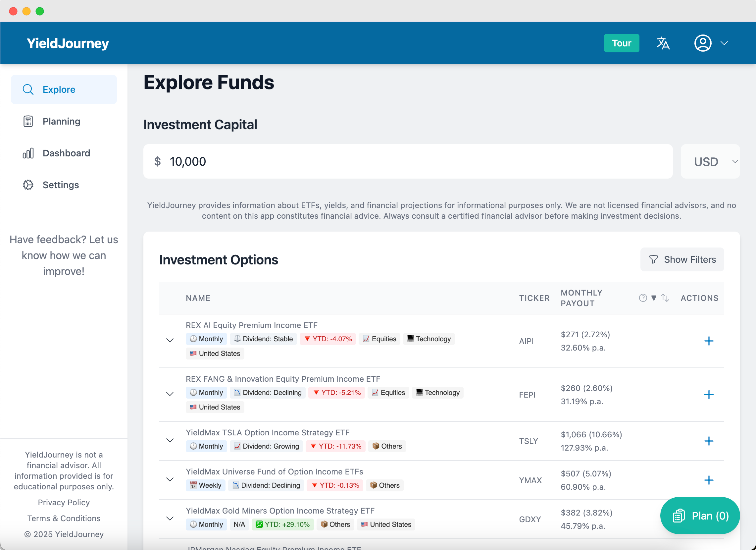Image resolution: width=756 pixels, height=550 pixels.
Task: Click the Monthly Payout help question icon
Action: (643, 298)
